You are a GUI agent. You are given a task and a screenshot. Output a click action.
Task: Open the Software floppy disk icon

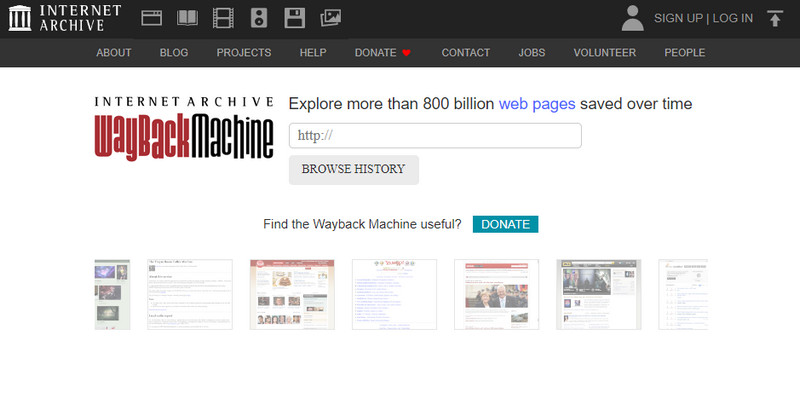294,18
